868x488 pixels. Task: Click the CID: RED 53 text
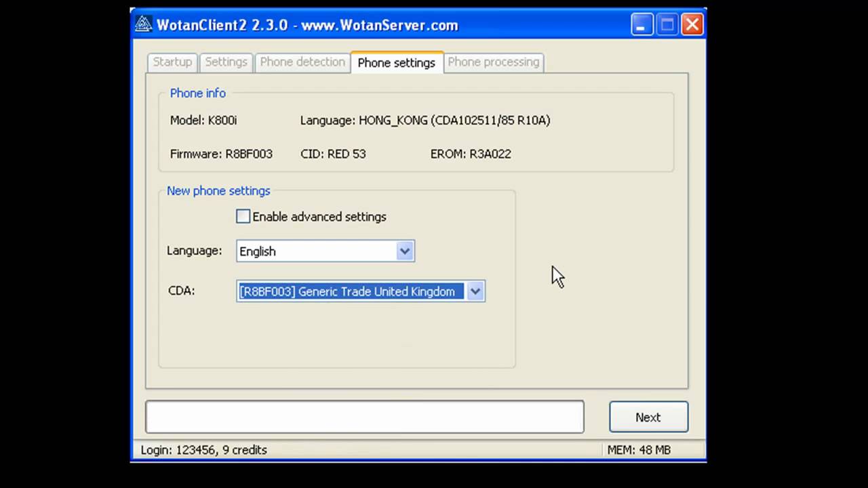[x=333, y=154]
